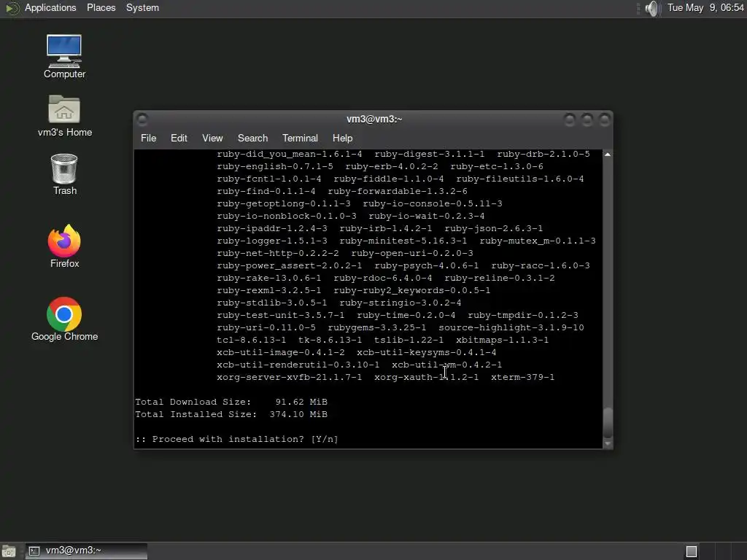Launch Firefox from the desktop
747x560 pixels.
[64, 246]
